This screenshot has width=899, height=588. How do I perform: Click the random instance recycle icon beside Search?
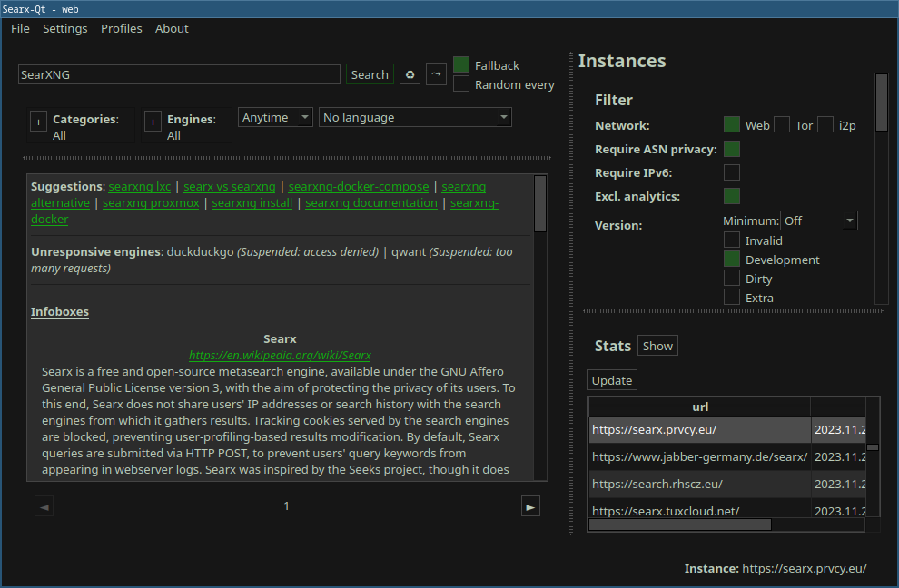(409, 74)
